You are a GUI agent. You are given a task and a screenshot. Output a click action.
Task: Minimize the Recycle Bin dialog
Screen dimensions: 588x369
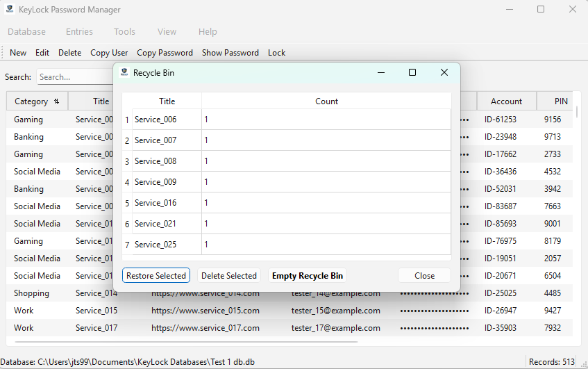pos(380,72)
